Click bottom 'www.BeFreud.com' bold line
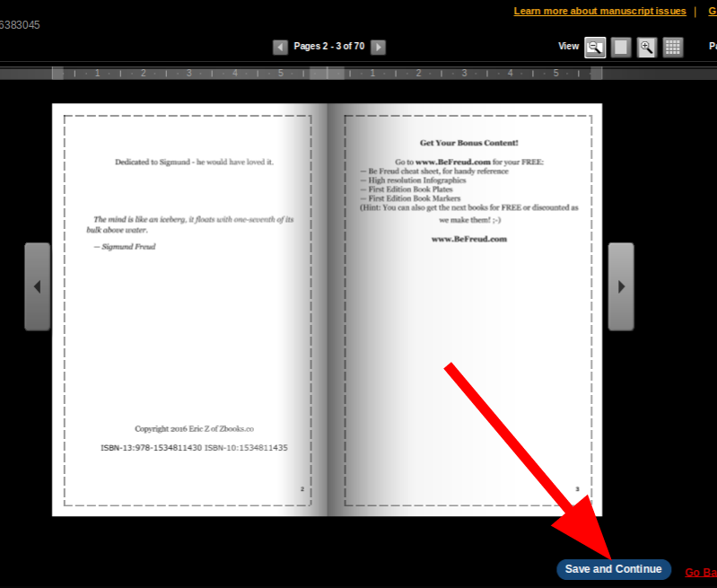The image size is (717, 588). click(469, 239)
